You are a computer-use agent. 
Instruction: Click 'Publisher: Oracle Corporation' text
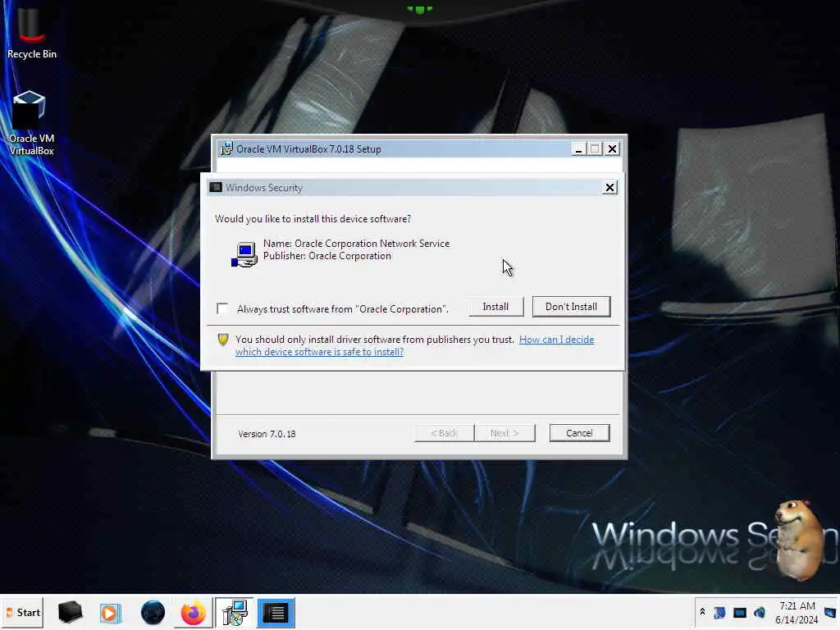pos(326,256)
